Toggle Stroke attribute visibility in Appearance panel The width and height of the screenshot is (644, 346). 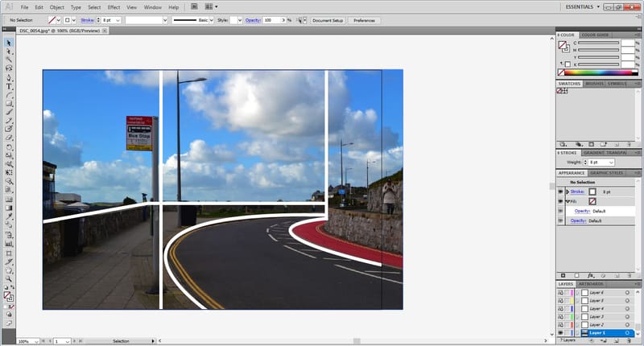[x=560, y=192]
